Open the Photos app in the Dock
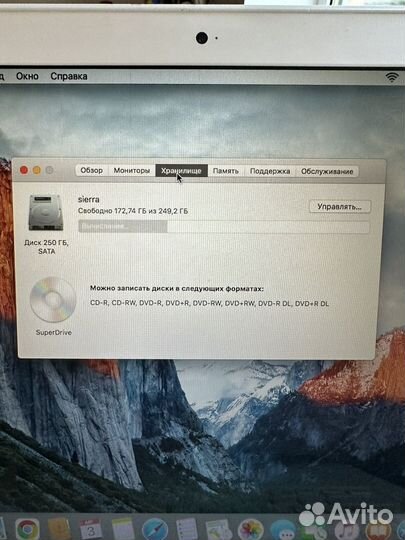405x540 pixels. (x=250, y=530)
